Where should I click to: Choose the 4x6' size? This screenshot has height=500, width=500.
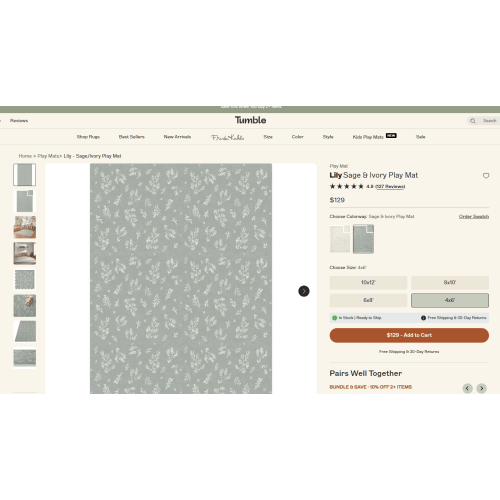(x=450, y=300)
